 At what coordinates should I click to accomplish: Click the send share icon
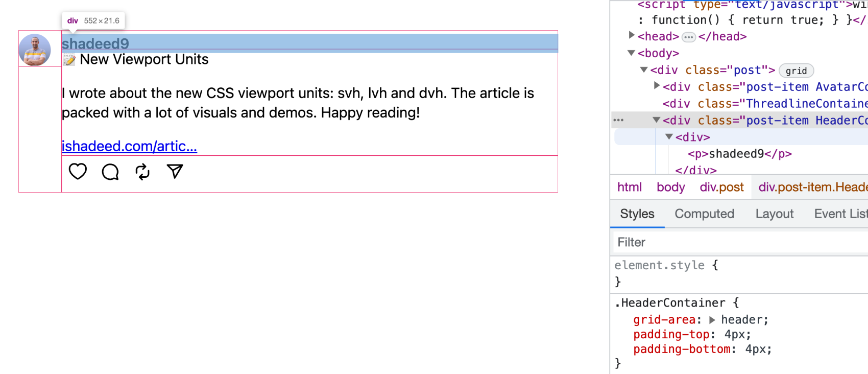(175, 171)
